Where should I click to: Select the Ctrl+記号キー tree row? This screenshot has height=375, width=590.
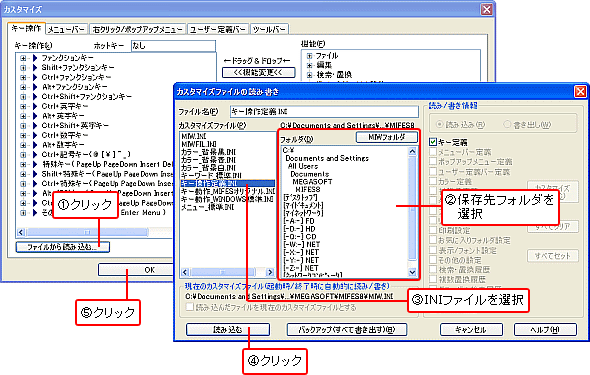(86, 155)
